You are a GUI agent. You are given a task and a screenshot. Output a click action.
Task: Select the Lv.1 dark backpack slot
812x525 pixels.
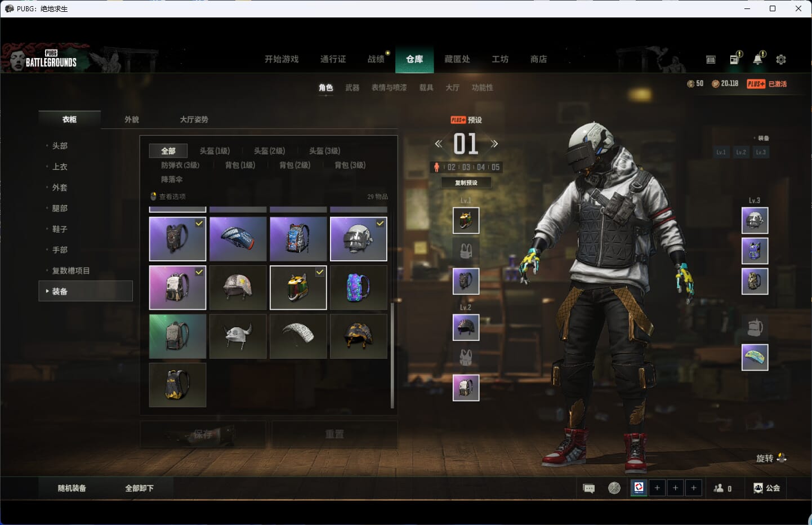click(466, 281)
